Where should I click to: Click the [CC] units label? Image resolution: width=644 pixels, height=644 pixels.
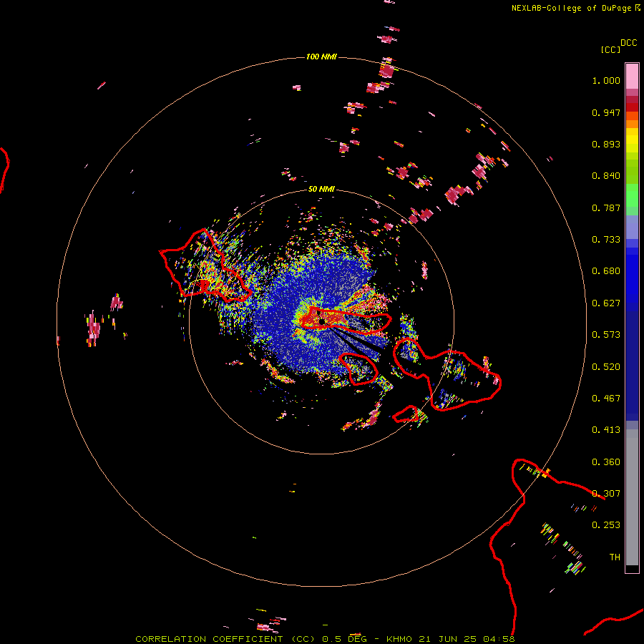pos(610,49)
